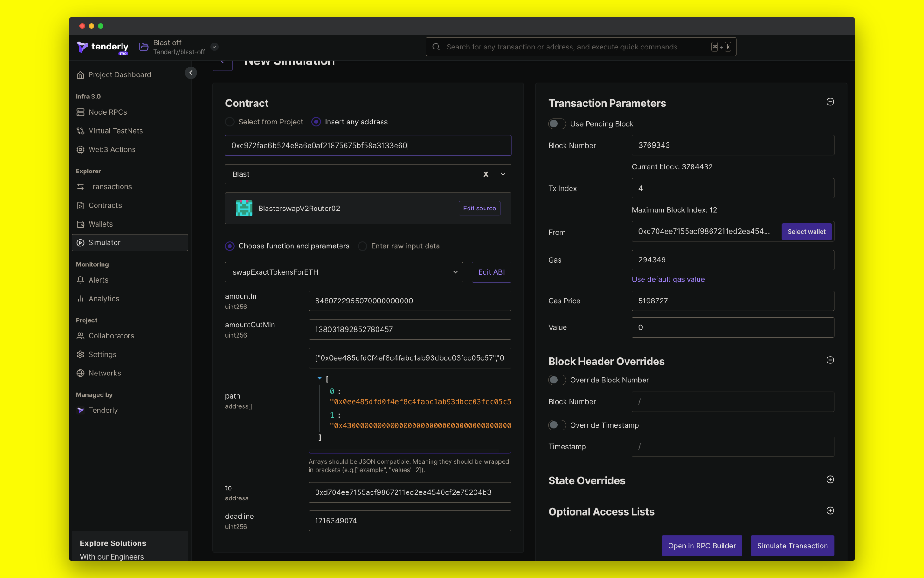924x578 pixels.
Task: Expand State Overrides with plus icon
Action: tap(830, 480)
